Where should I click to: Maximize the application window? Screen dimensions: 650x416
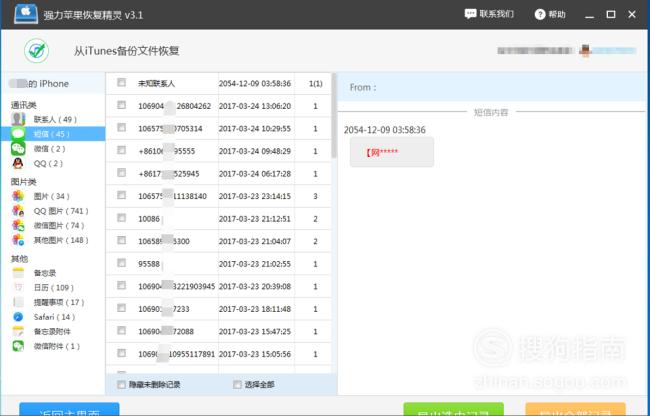(611, 15)
